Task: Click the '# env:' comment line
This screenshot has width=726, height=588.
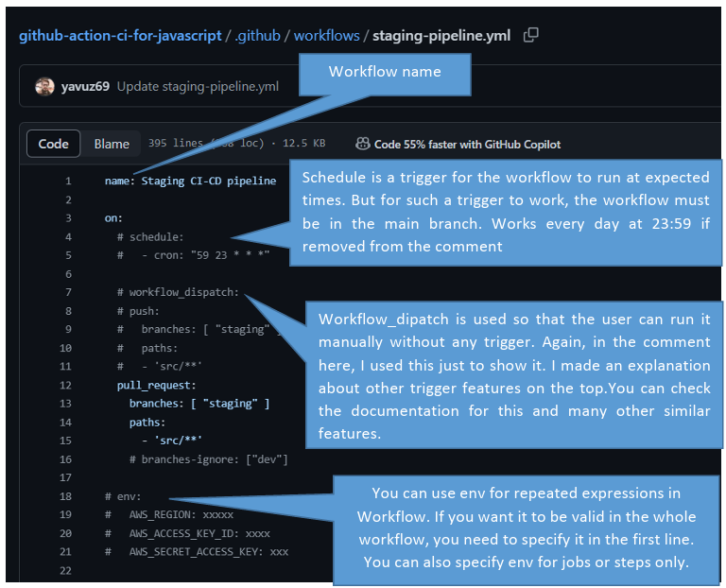Action: click(123, 496)
